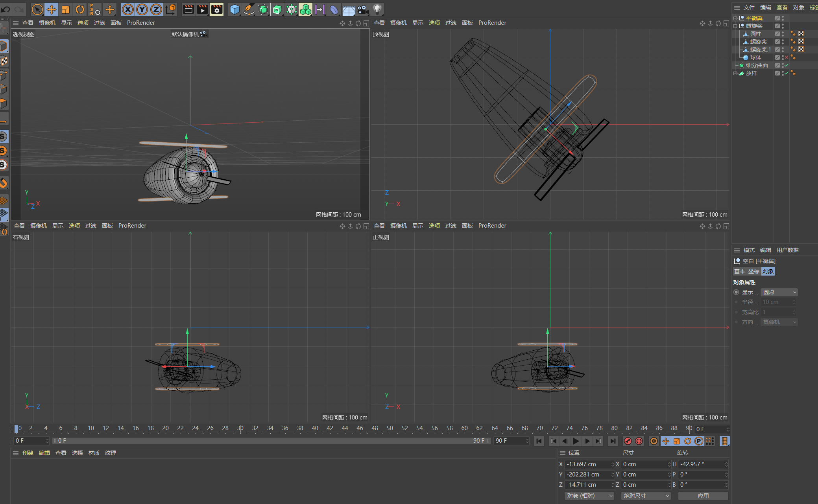Click the X position field showing -13.697 cm
The width and height of the screenshot is (818, 504).
click(x=588, y=464)
